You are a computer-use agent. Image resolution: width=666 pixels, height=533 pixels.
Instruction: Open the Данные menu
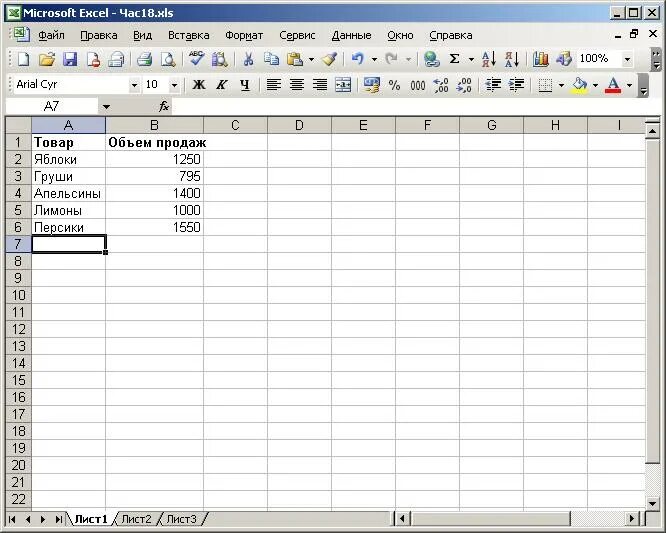(351, 35)
